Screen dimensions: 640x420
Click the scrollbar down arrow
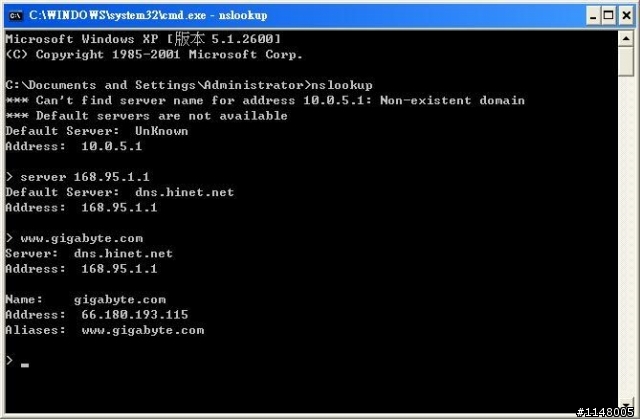pos(625,405)
